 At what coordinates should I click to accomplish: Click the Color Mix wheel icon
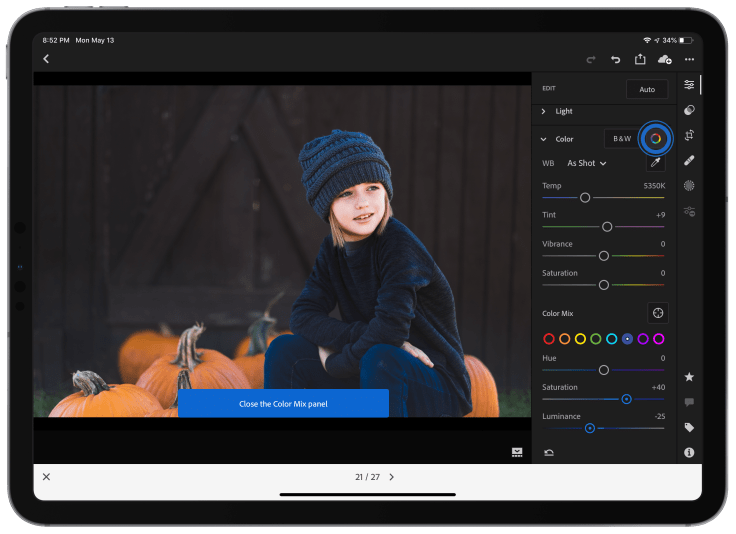pos(656,138)
